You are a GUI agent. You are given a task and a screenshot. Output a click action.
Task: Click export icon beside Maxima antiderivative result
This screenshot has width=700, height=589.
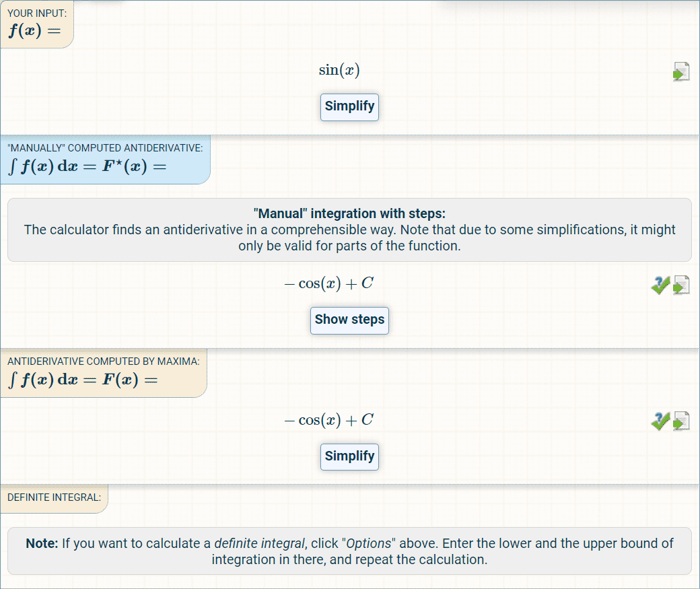[681, 421]
